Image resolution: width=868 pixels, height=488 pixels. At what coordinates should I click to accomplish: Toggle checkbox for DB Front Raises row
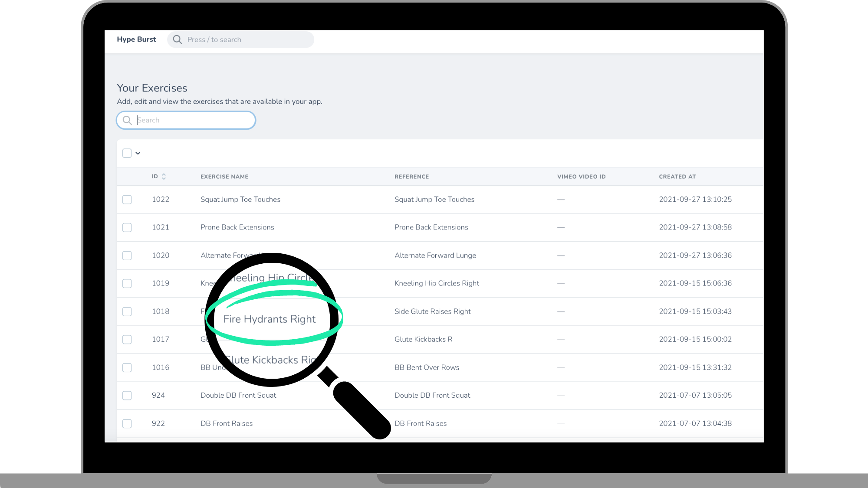127,423
